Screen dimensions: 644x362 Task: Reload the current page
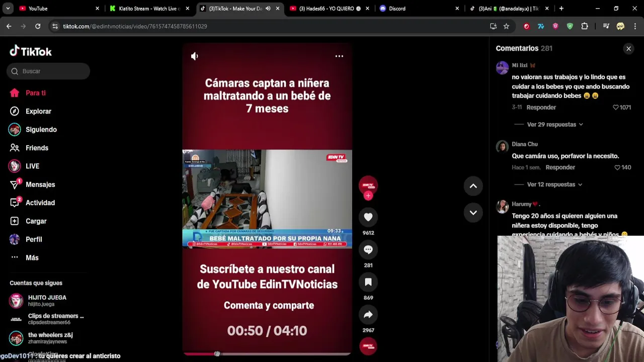click(38, 26)
